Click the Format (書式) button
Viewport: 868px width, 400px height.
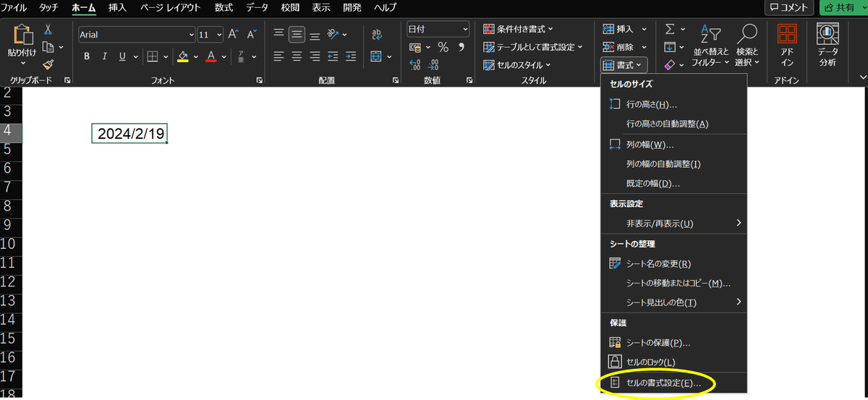[624, 65]
